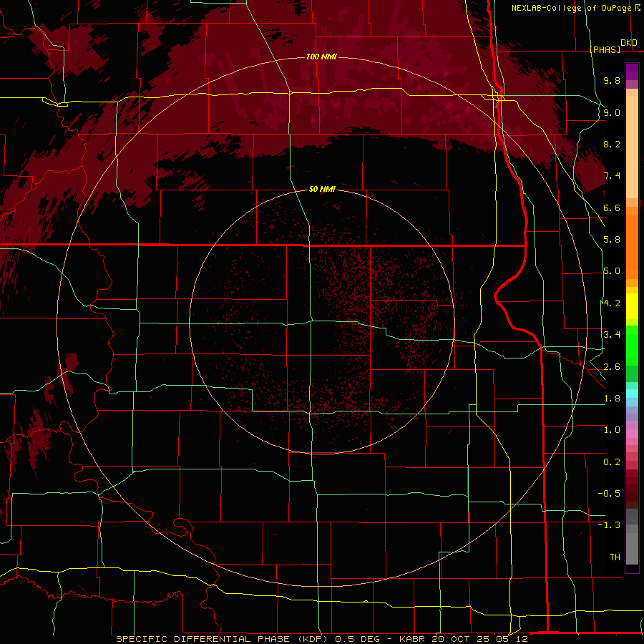This screenshot has height=644, width=644.
Task: Click the 5.8 value on the color scale
Action: (x=612, y=240)
